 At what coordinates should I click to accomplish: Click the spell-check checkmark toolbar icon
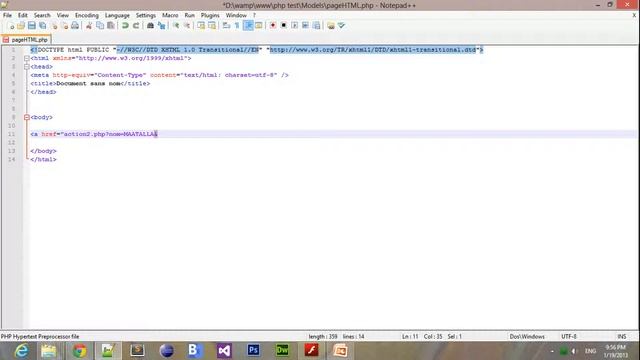point(342,26)
